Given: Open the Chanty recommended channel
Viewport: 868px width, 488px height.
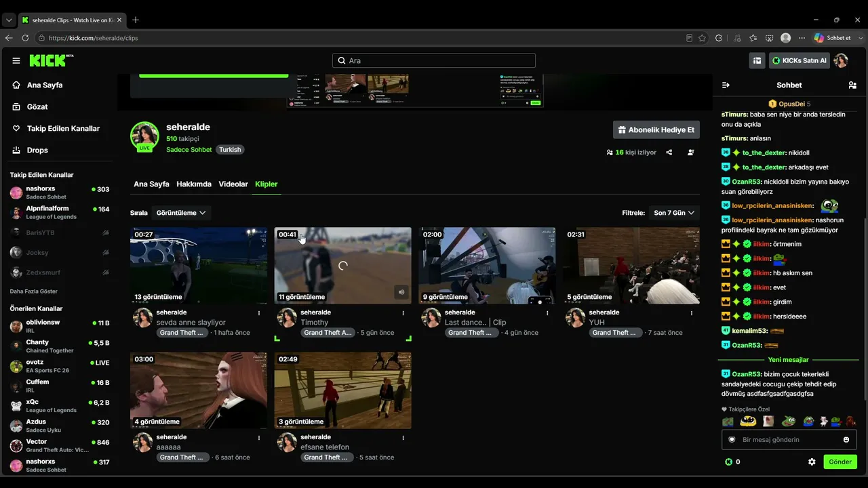Looking at the screenshot, I should pyautogui.click(x=59, y=346).
